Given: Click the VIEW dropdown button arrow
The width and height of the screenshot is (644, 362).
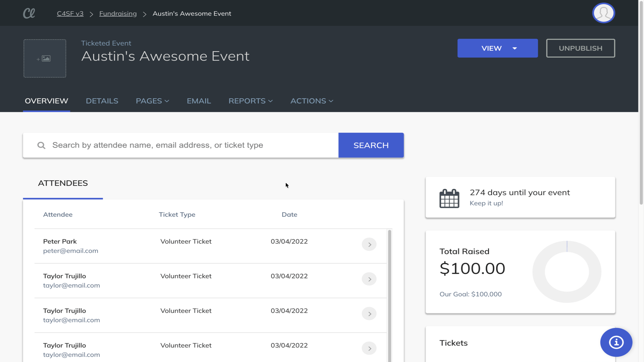Looking at the screenshot, I should click(x=515, y=48).
